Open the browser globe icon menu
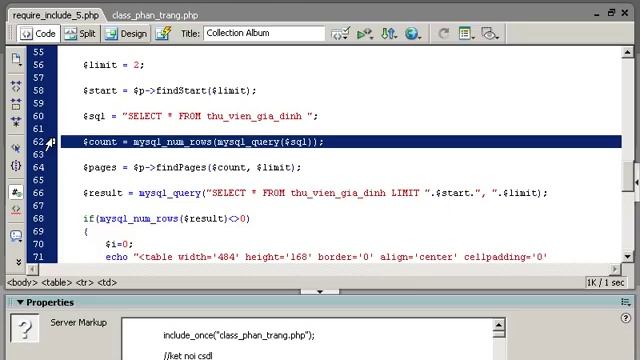This screenshot has width=640, height=360. (412, 33)
